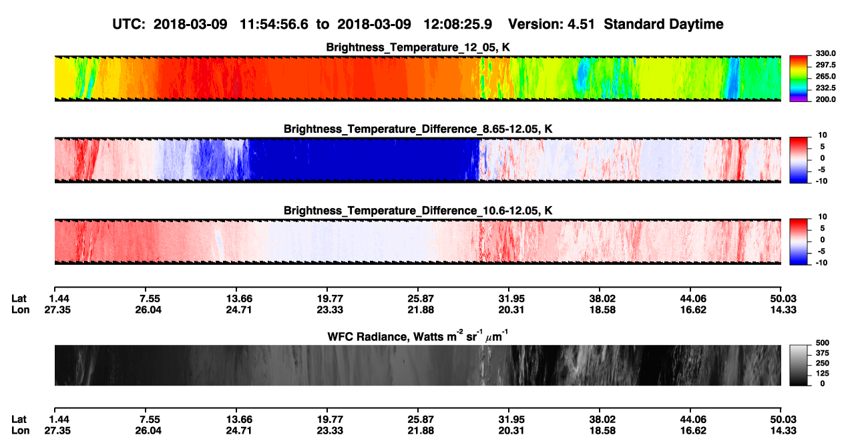This screenshot has height=445, width=868.
Task: Click the 12_05 brightness temperature image strip
Action: pyautogui.click(x=417, y=77)
